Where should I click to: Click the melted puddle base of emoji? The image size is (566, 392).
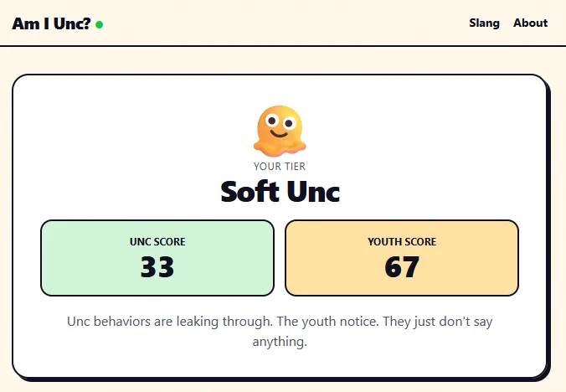coord(280,148)
